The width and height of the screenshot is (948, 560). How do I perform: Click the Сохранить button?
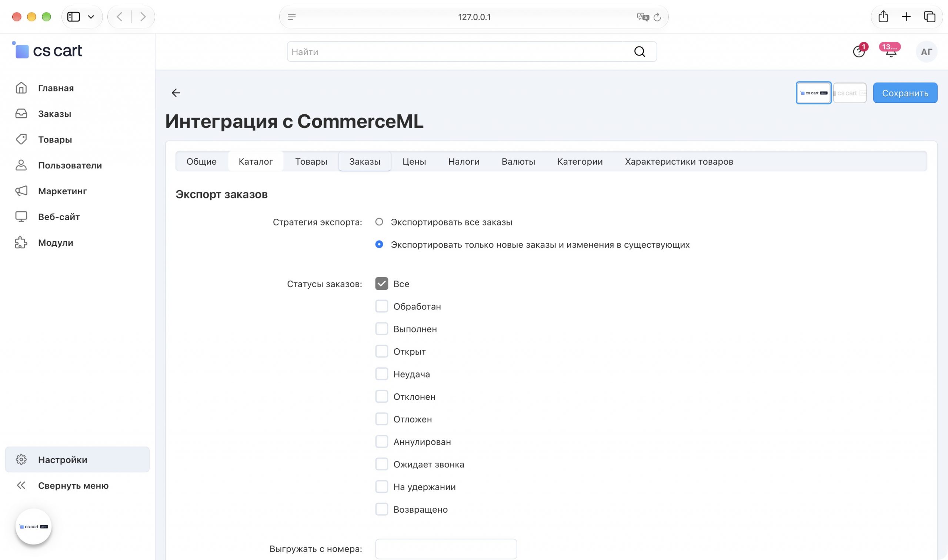coord(905,93)
